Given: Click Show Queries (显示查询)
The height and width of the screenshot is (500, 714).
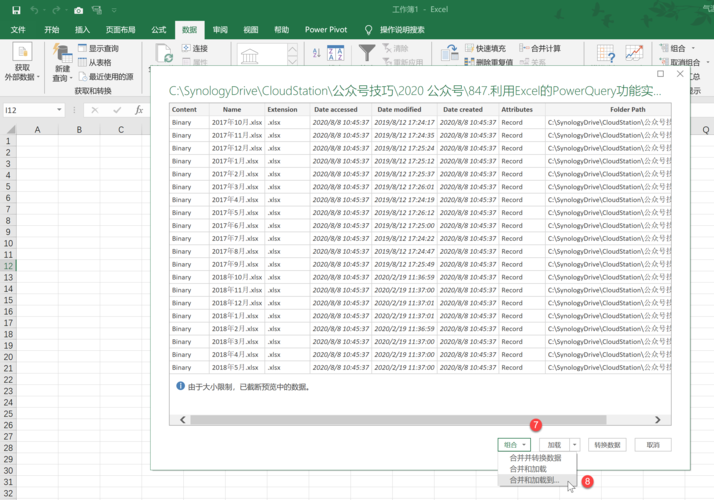Looking at the screenshot, I should [98, 48].
